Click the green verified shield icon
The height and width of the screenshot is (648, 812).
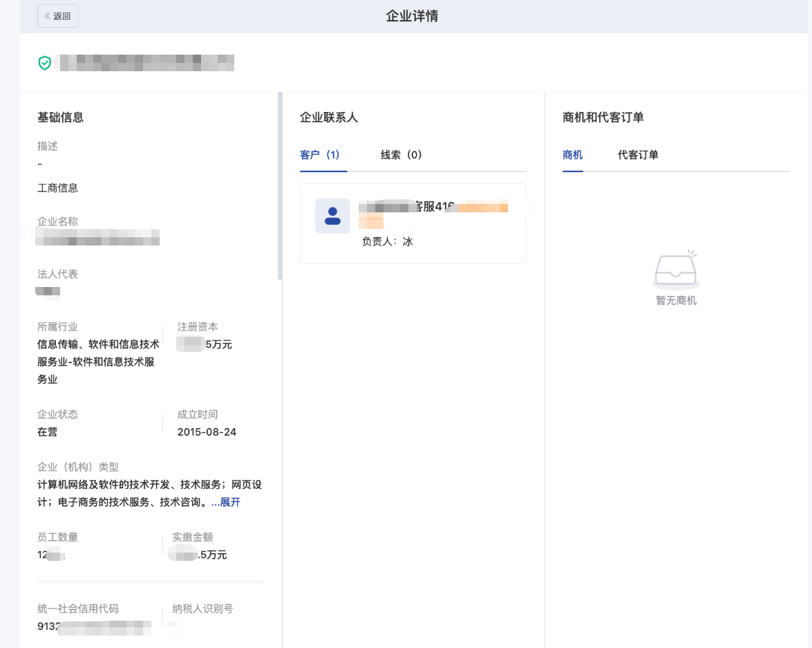(44, 63)
